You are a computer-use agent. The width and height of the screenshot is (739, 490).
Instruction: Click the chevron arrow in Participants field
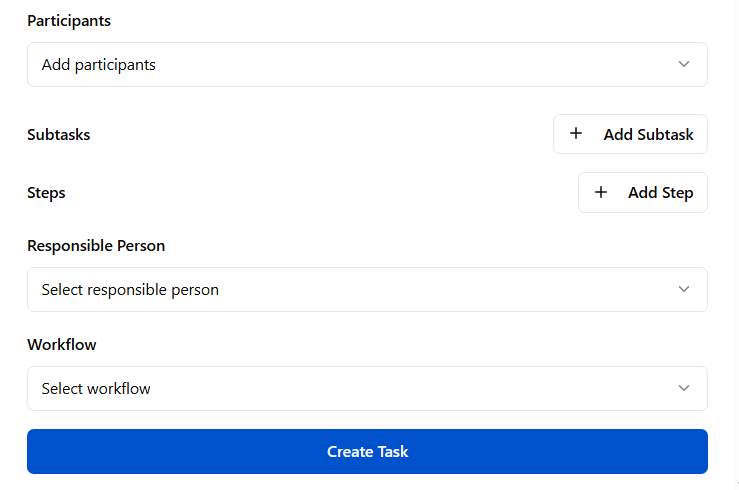pyautogui.click(x=684, y=64)
